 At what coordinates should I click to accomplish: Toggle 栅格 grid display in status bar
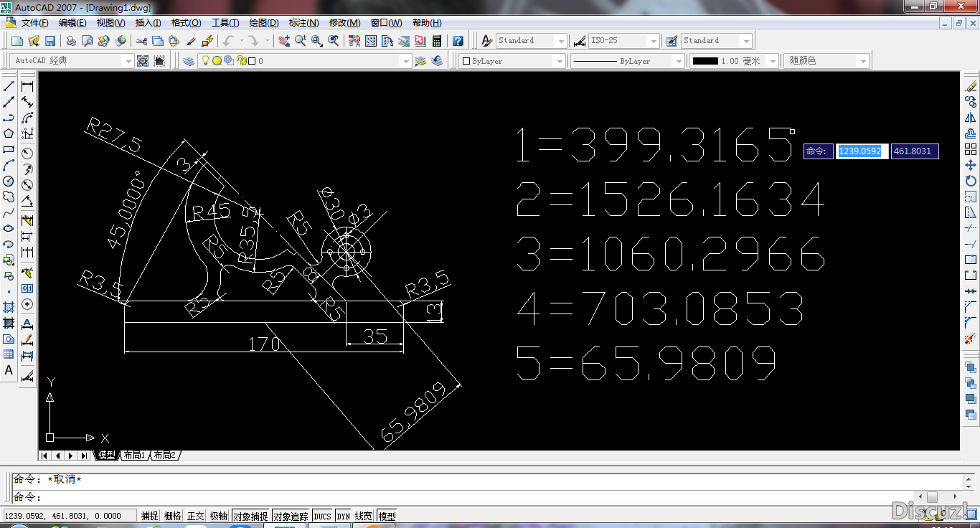pyautogui.click(x=172, y=516)
